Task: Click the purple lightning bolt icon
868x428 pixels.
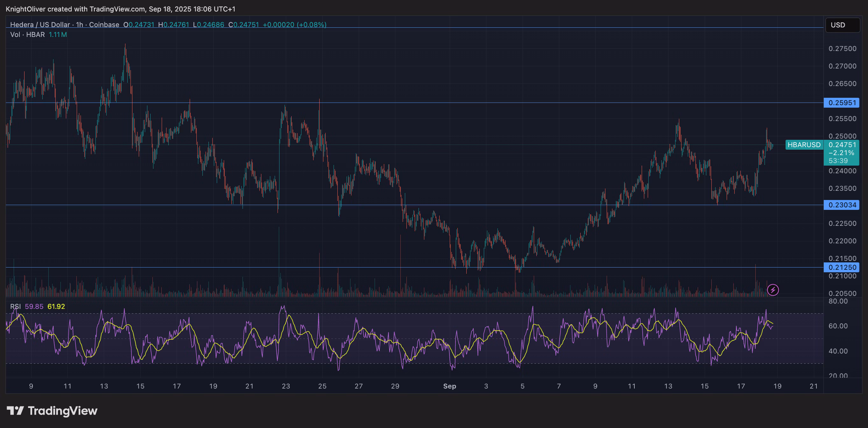Action: coord(773,290)
